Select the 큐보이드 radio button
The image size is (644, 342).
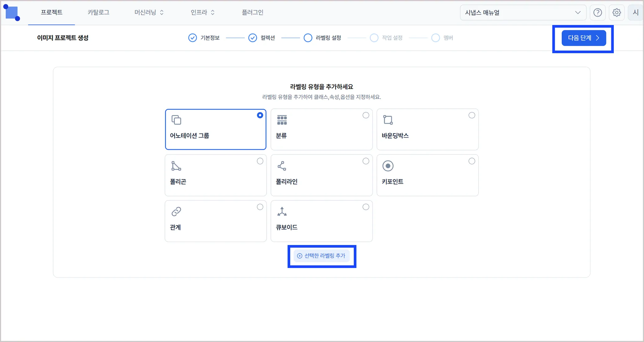(x=366, y=207)
